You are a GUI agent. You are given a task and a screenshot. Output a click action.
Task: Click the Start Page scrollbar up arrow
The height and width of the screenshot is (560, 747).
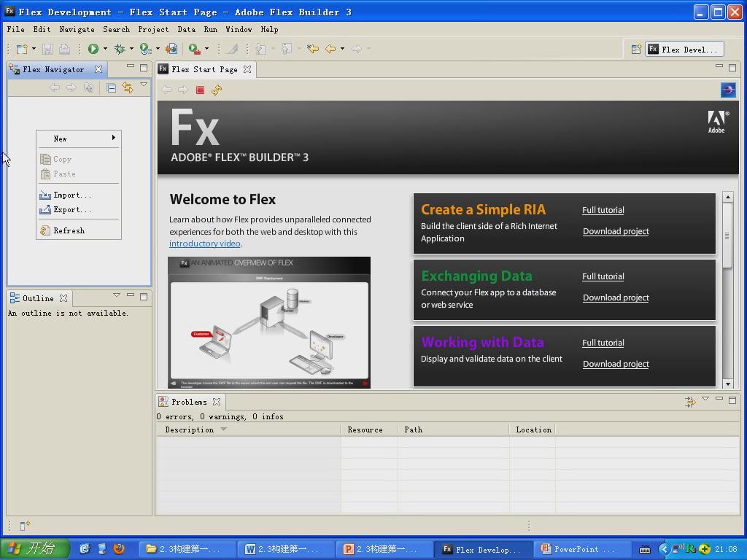click(727, 197)
